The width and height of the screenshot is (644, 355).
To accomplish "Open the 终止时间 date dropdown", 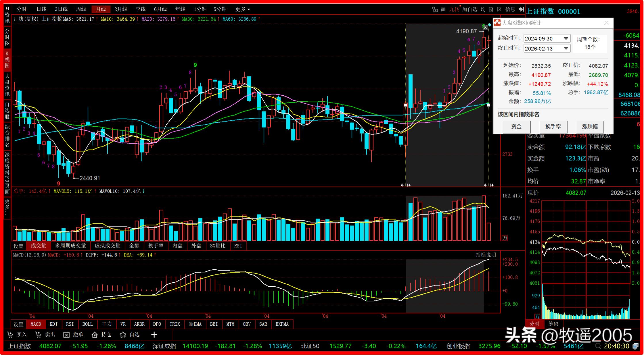I will [566, 48].
